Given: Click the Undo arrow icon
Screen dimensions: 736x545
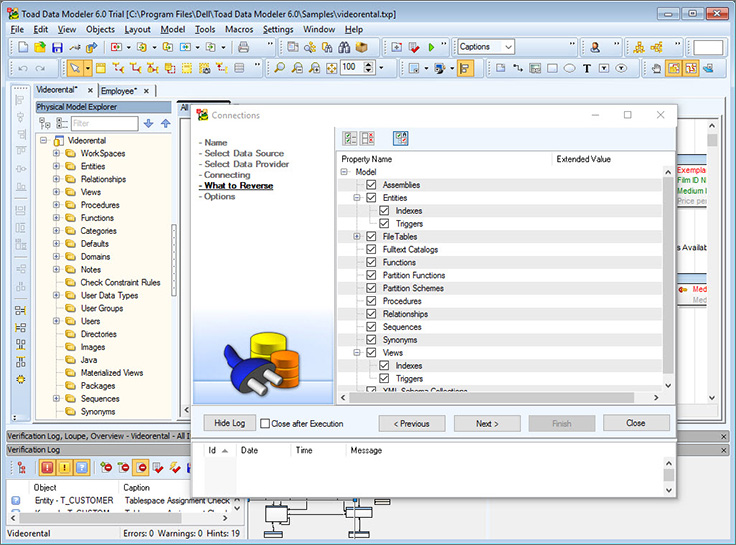Looking at the screenshot, I should [23, 69].
